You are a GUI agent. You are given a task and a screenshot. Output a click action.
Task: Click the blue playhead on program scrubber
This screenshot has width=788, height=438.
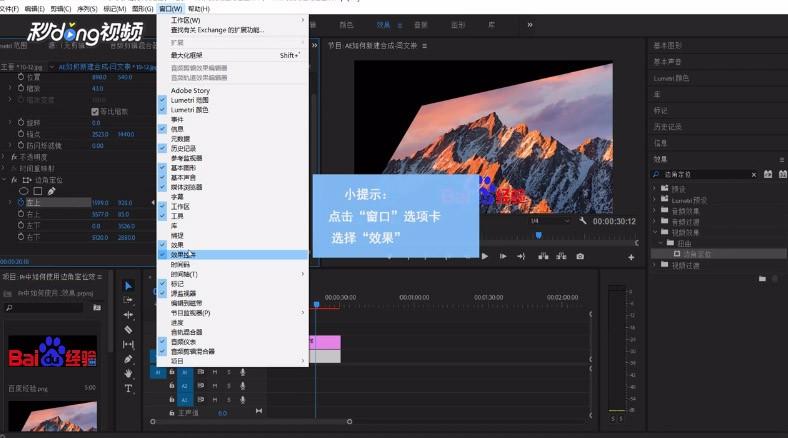(539, 235)
